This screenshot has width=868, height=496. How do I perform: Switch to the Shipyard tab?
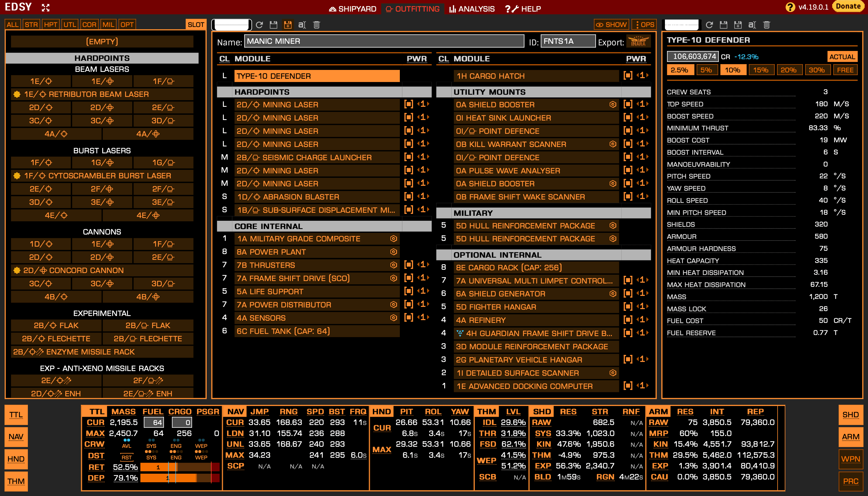click(x=352, y=9)
